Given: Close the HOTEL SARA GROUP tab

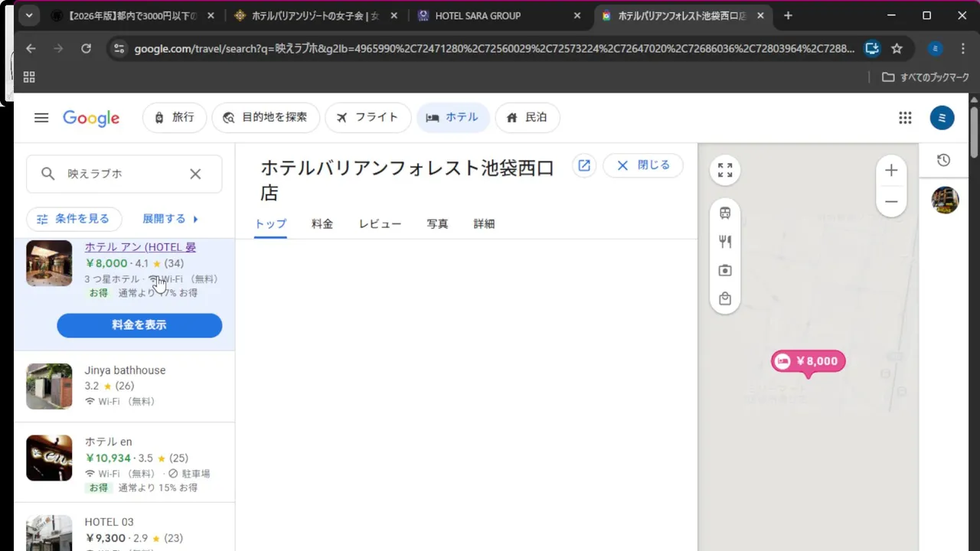Looking at the screenshot, I should click(x=578, y=15).
